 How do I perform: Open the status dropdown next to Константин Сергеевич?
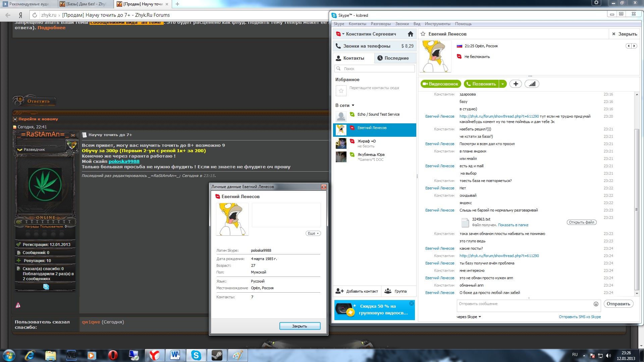tap(343, 34)
